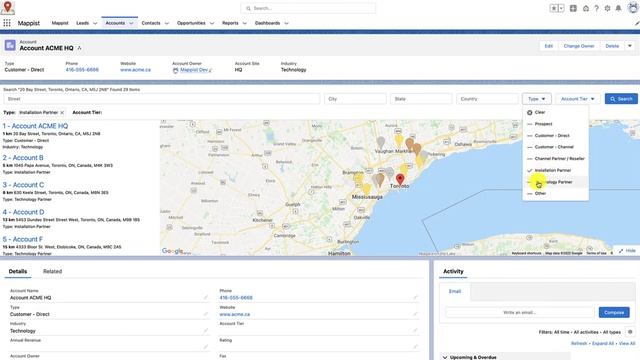Select Prospect in Type filter list
640x360 pixels.
click(556, 124)
